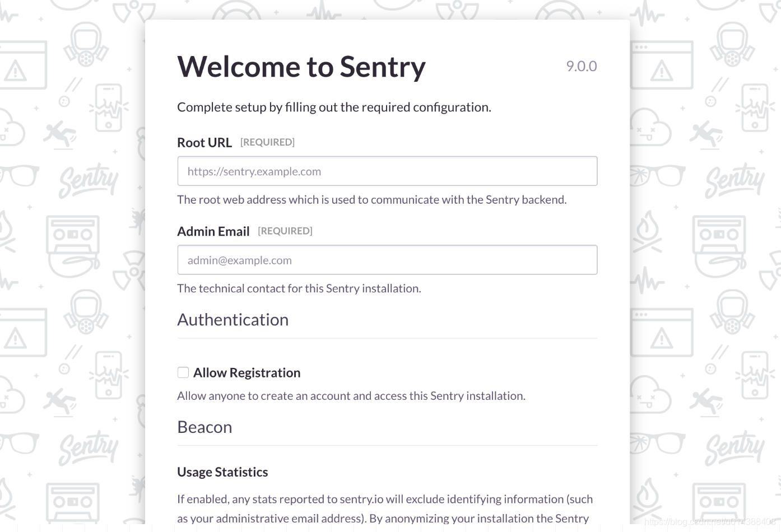The image size is (781, 532).
Task: Click the Admin Email input field
Action: (387, 260)
